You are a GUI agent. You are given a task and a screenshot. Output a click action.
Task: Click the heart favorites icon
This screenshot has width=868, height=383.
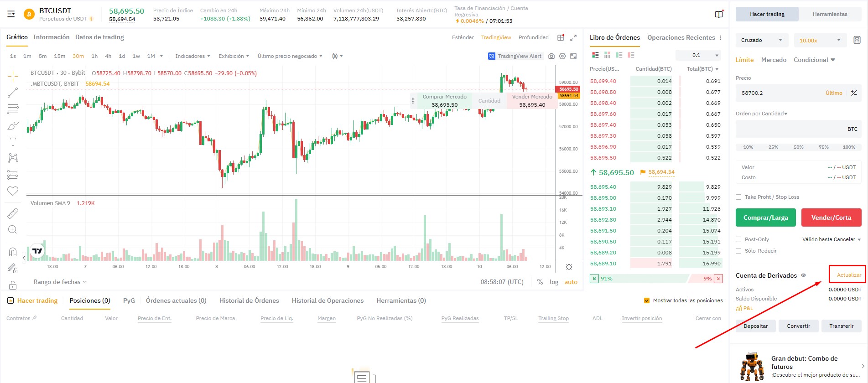click(13, 191)
